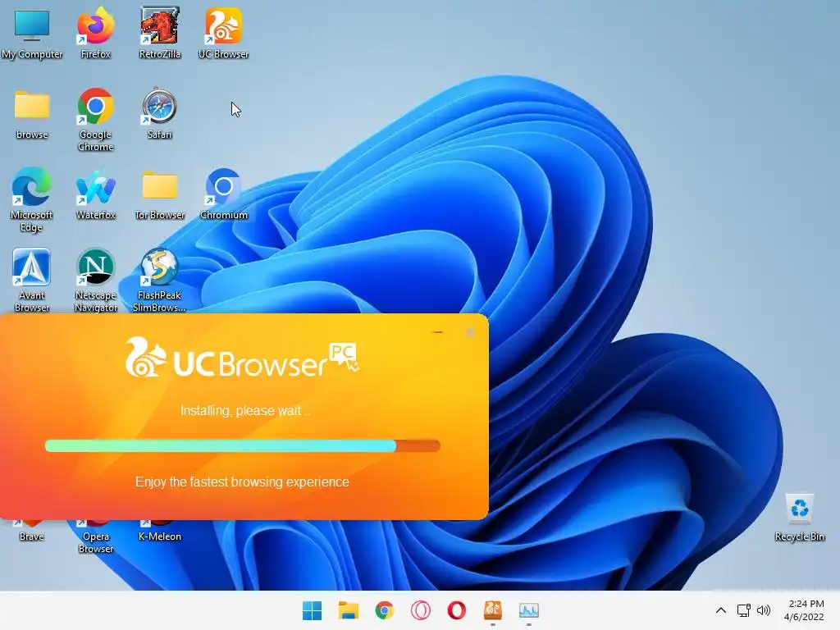Select the RetroZilla desktop shortcut
The image size is (840, 630).
tap(160, 33)
